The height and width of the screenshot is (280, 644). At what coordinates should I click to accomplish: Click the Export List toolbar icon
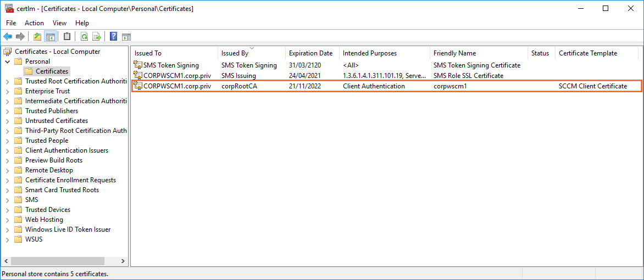coord(97,37)
